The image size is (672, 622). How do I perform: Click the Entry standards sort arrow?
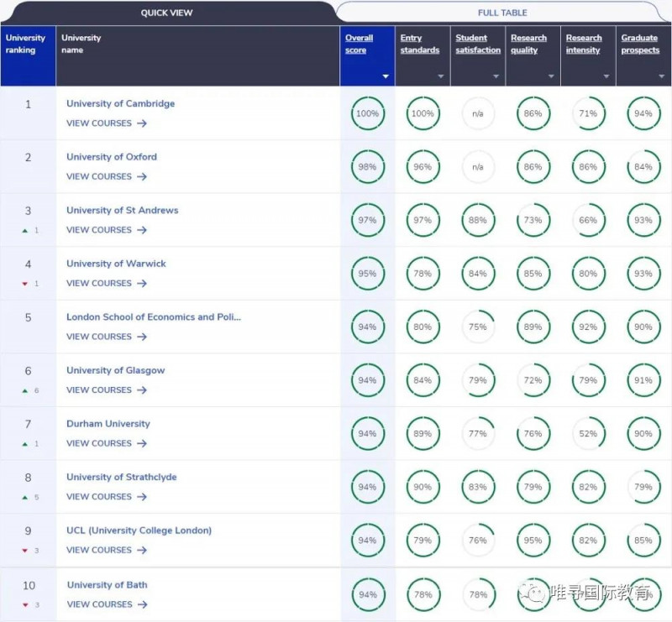pyautogui.click(x=440, y=76)
